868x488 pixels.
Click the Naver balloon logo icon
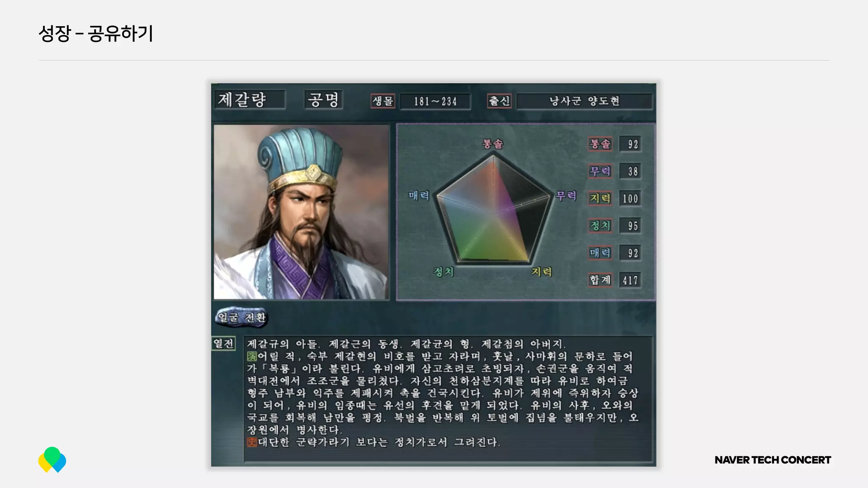[52, 460]
